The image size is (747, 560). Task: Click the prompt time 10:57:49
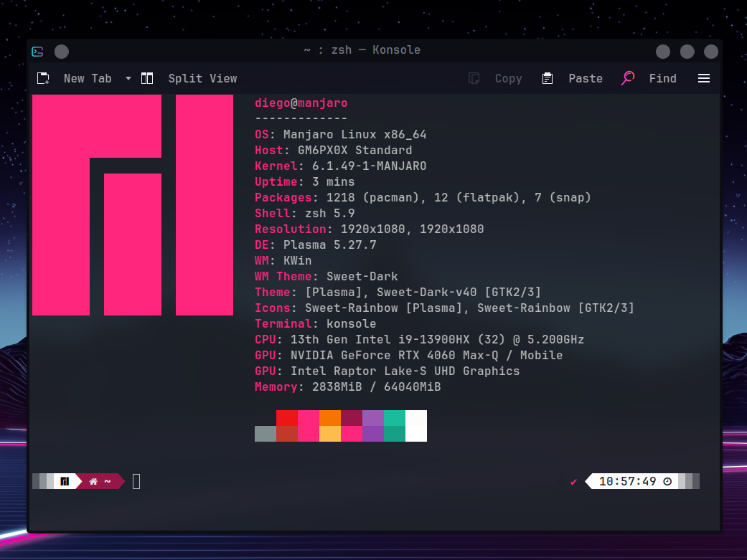(627, 481)
